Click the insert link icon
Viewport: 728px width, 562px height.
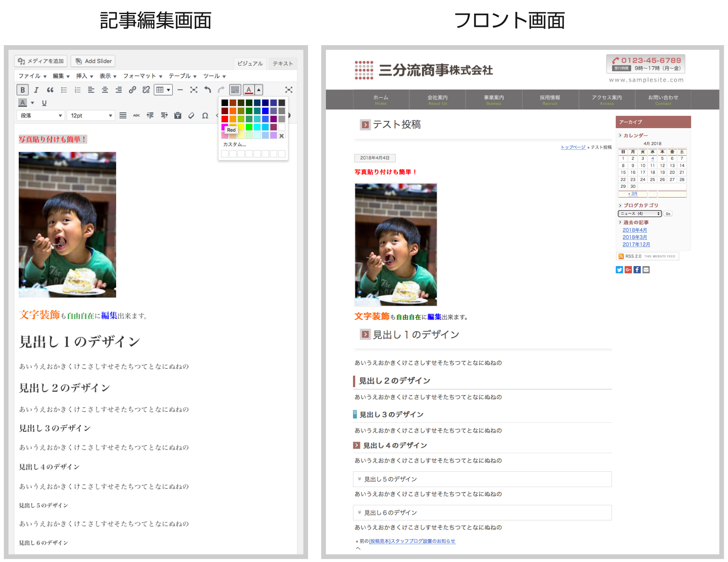[132, 90]
